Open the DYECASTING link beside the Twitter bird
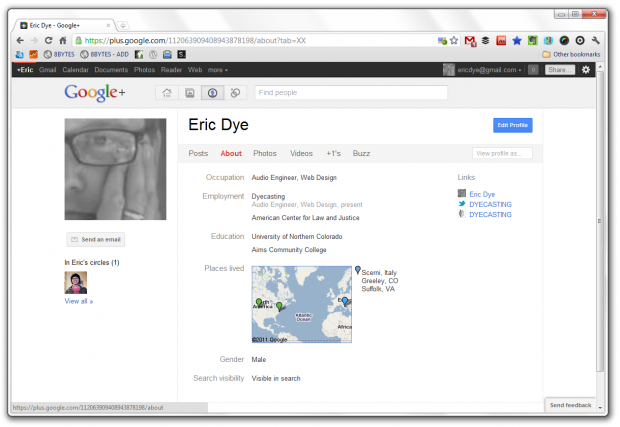The image size is (620, 427). tap(490, 204)
